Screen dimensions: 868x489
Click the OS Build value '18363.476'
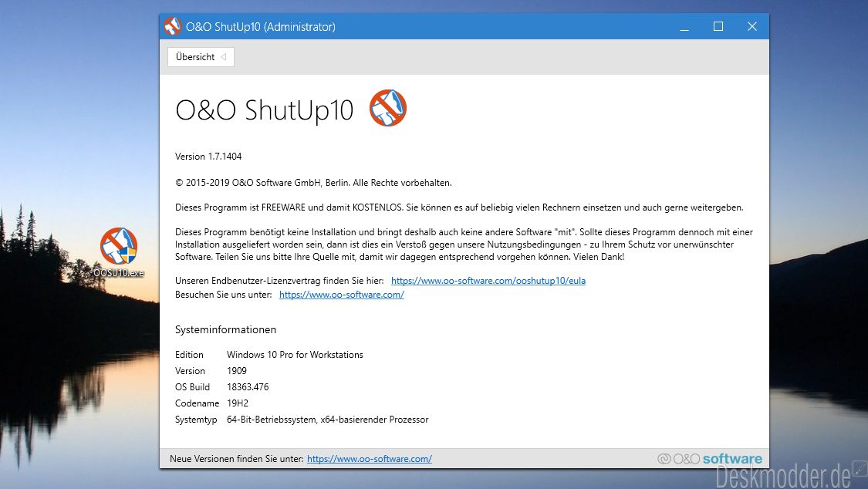[x=248, y=387]
